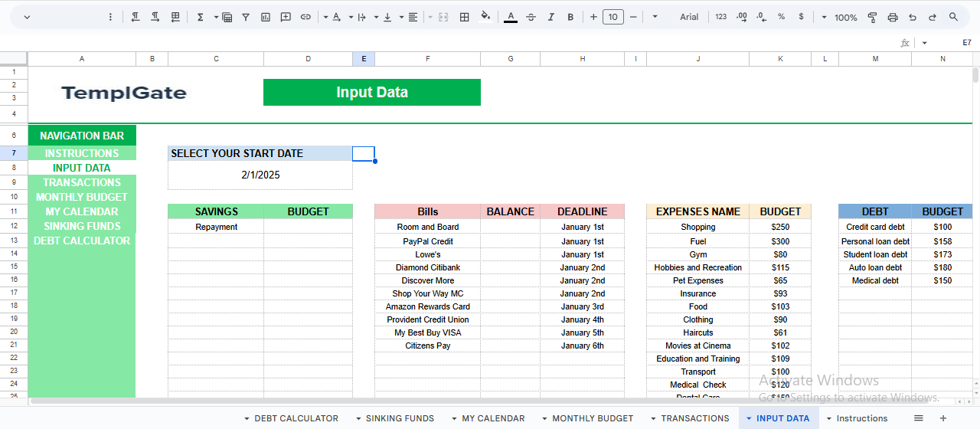Undo the last action

pyautogui.click(x=912, y=17)
